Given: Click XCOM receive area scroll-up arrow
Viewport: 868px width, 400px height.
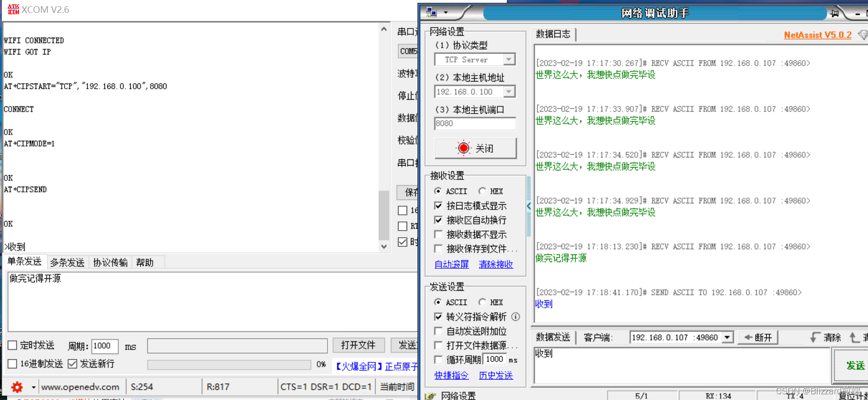Looking at the screenshot, I should pos(384,29).
